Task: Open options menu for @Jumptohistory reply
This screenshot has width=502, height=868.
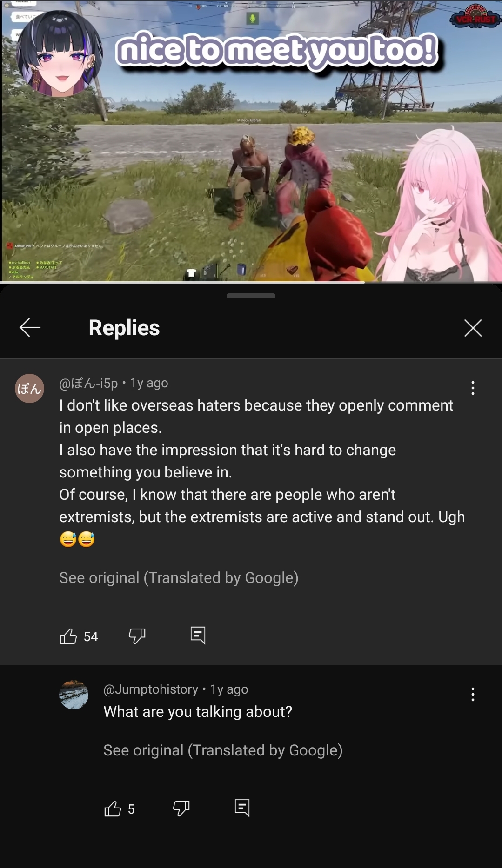Action: point(473,694)
